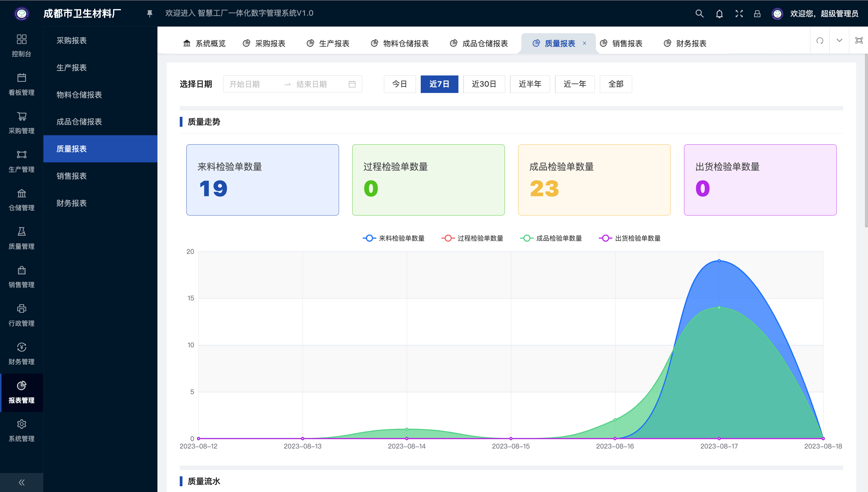Select 生产报表 in the submenu

point(71,68)
